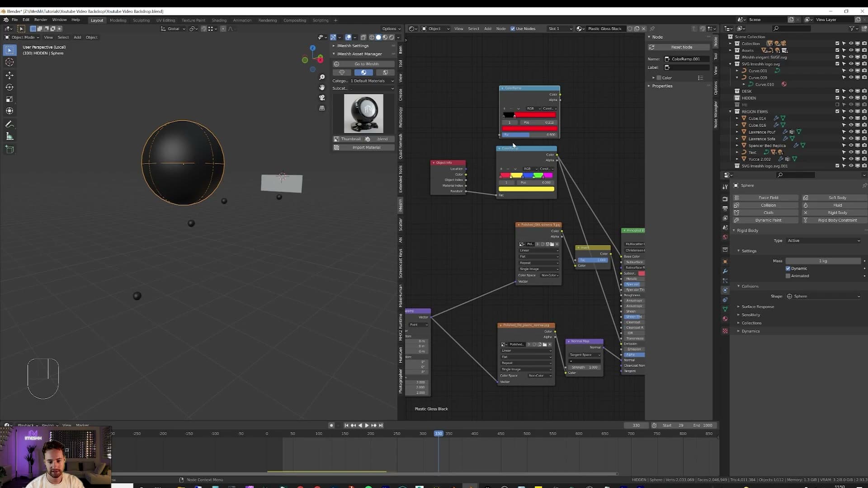Switch to the Shading workspace tab
This screenshot has height=488, width=868.
[x=219, y=20]
